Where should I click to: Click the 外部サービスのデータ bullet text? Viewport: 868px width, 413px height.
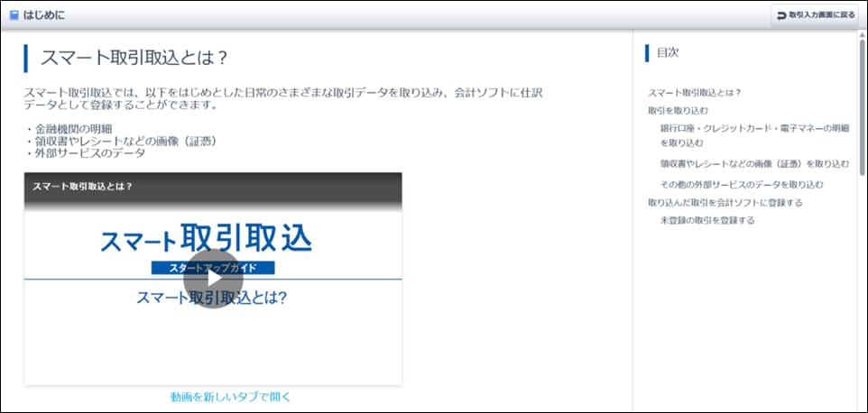click(x=86, y=152)
